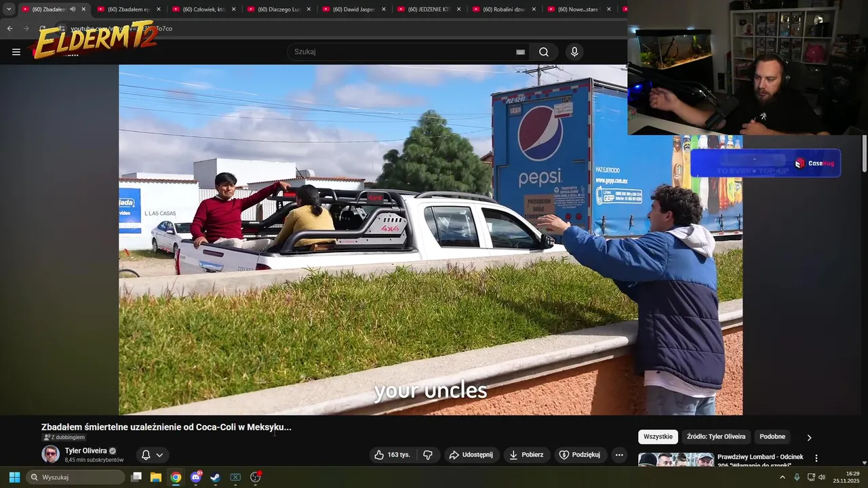Open the tab search dropdown arrow
Image resolution: width=868 pixels, height=488 pixels.
pyautogui.click(x=9, y=9)
